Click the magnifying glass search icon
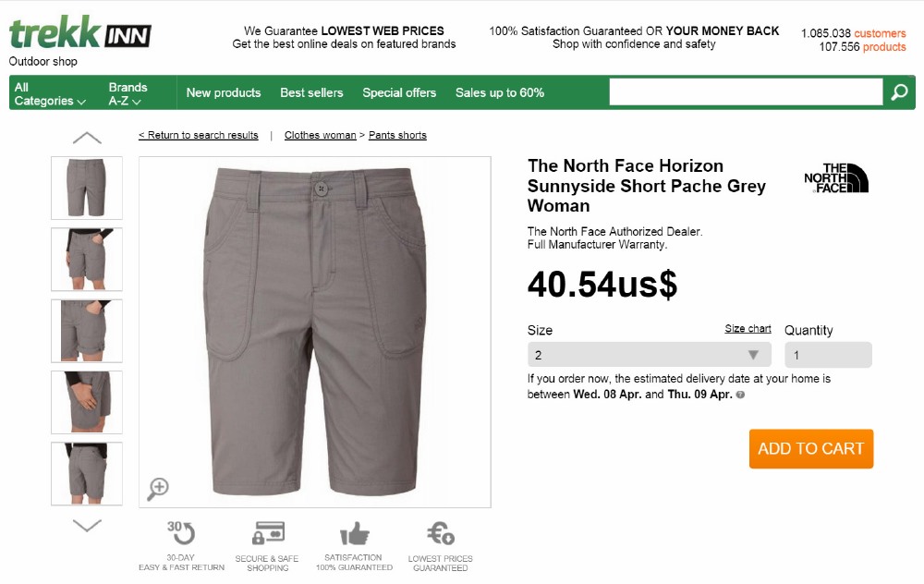The image size is (924, 584). pos(899,92)
